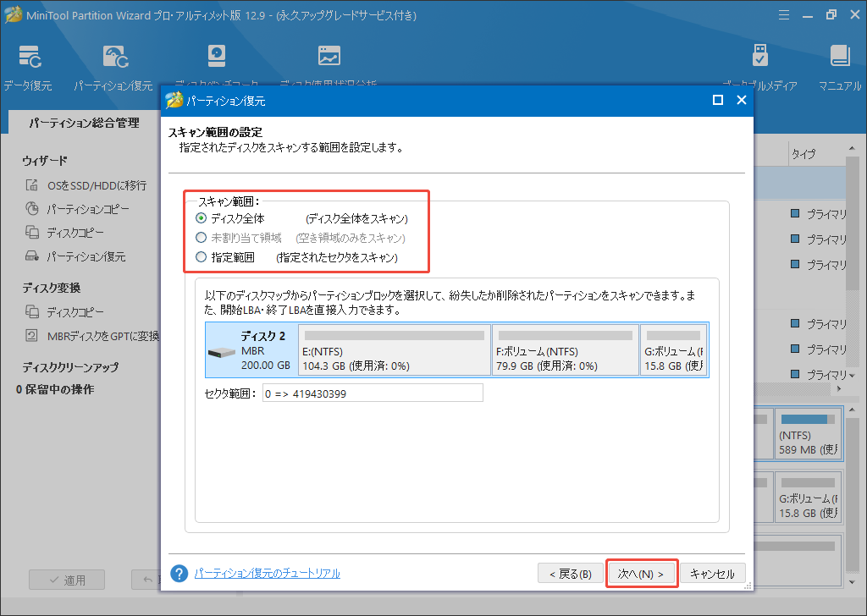Open the パーティション復元 toolbar icon

(115, 57)
